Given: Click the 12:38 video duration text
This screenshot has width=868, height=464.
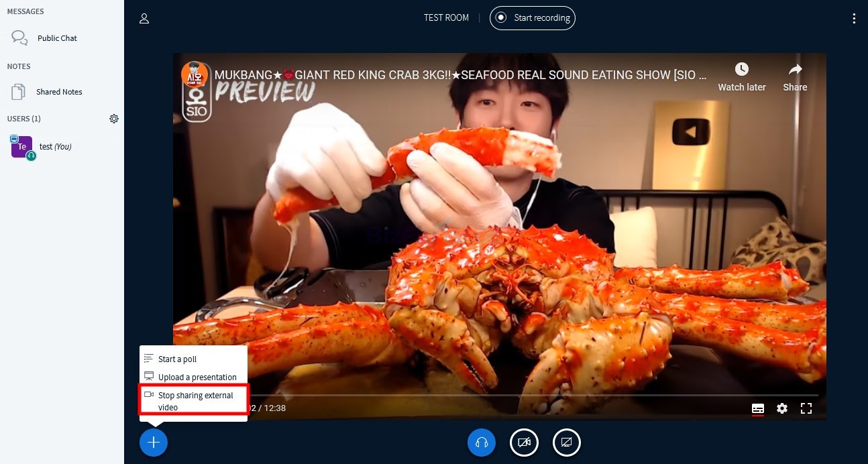Looking at the screenshot, I should pos(275,408).
